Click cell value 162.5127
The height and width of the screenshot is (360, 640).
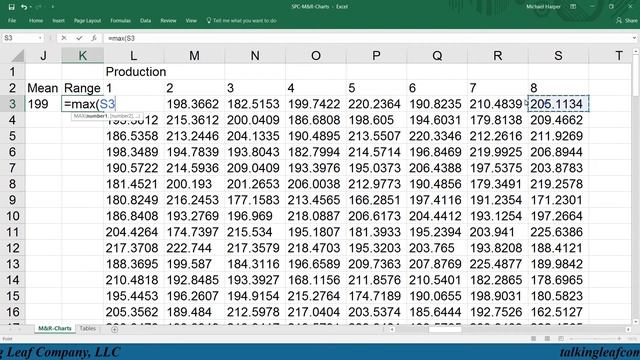(558, 312)
